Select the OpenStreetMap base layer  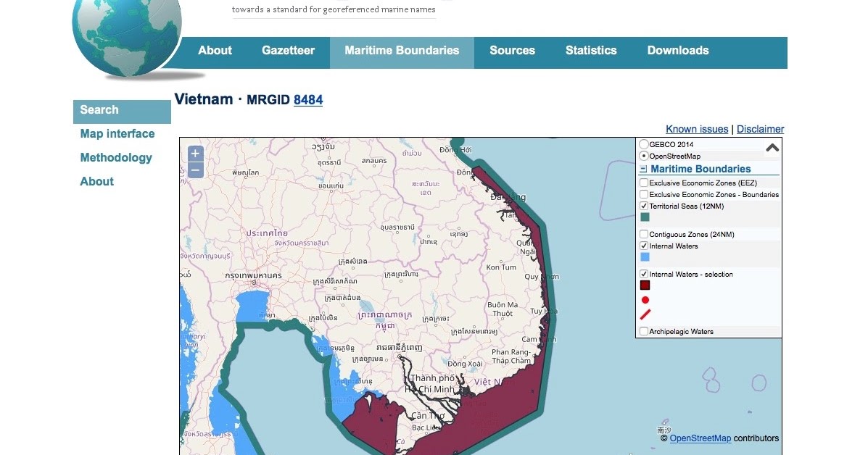pyautogui.click(x=644, y=156)
